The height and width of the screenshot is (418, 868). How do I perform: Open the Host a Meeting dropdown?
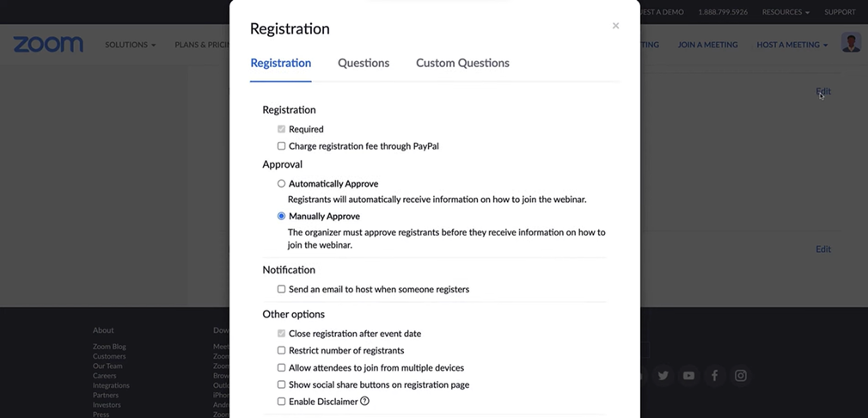[x=792, y=45]
